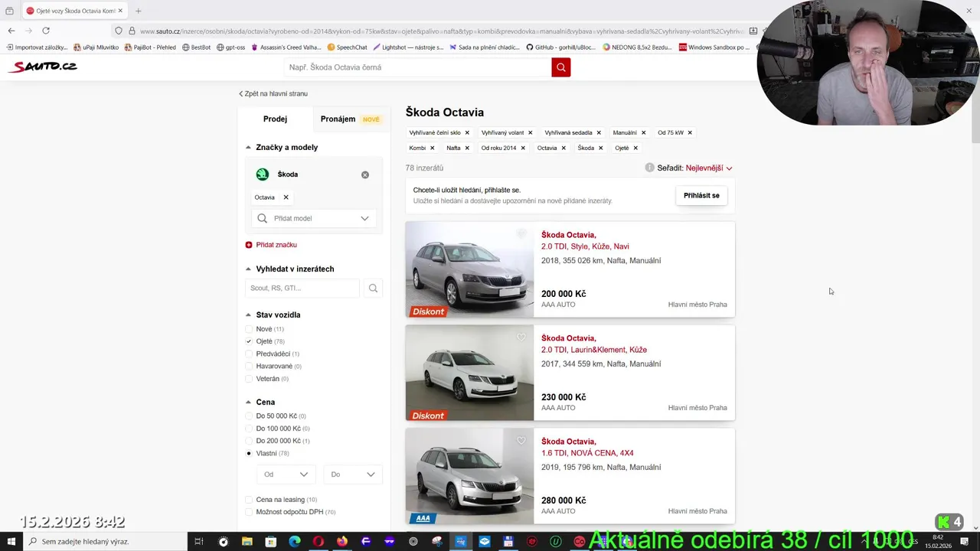Check the Cena na leasing checkbox
This screenshot has width=980, height=551.
pos(249,500)
